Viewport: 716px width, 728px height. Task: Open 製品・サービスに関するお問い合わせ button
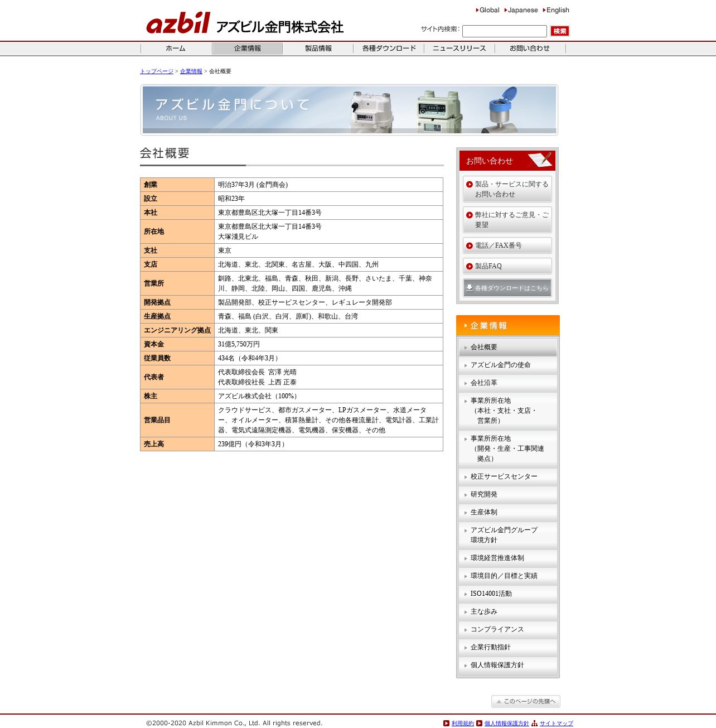click(x=507, y=189)
